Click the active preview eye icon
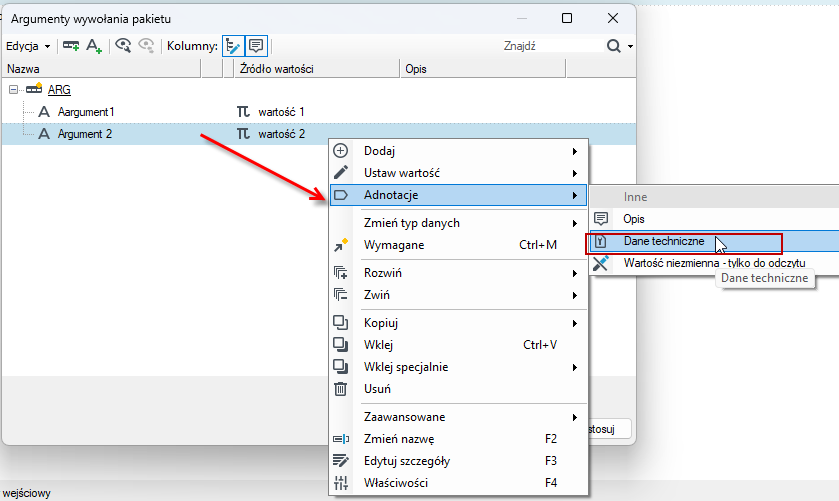 pos(123,46)
